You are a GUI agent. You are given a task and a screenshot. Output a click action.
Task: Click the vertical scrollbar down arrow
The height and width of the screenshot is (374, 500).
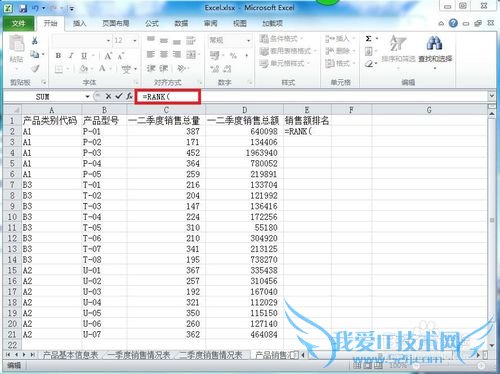coord(492,345)
